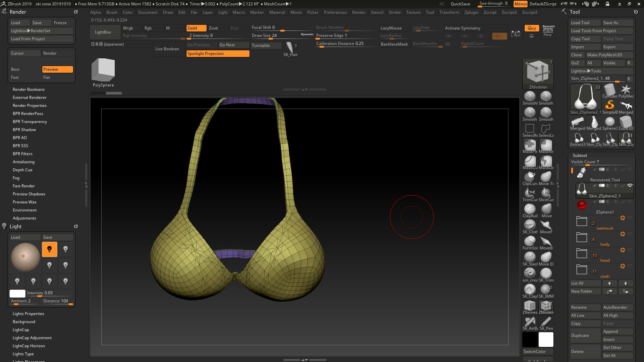The image size is (644, 362).
Task: Select the ClayBuildup brush
Action: click(x=530, y=209)
